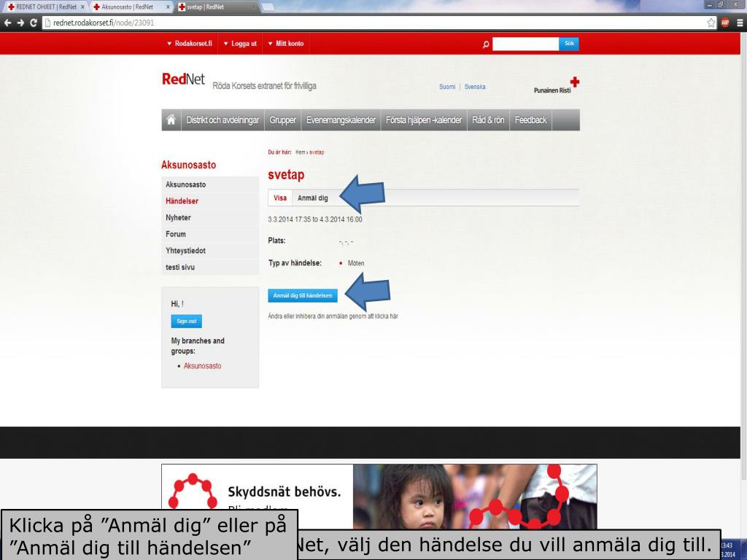747x560 pixels.
Task: Open the Rodakorset.fi dropdown link
Action: pos(190,43)
